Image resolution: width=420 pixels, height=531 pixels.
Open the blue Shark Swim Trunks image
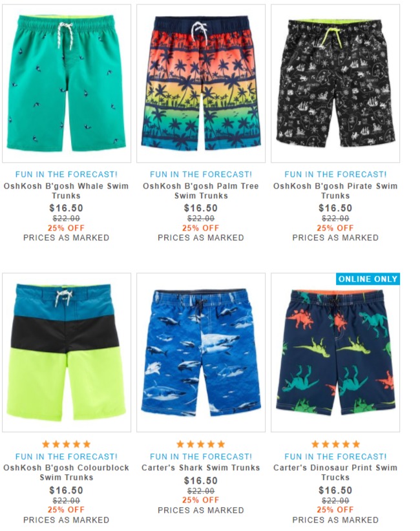[201, 353]
